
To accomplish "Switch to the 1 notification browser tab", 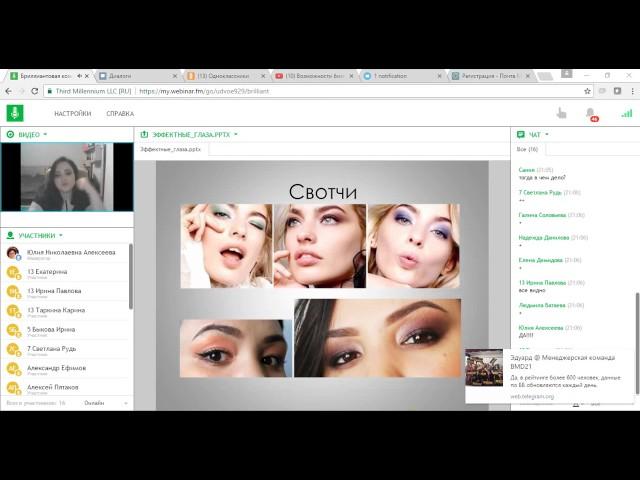I will [402, 76].
